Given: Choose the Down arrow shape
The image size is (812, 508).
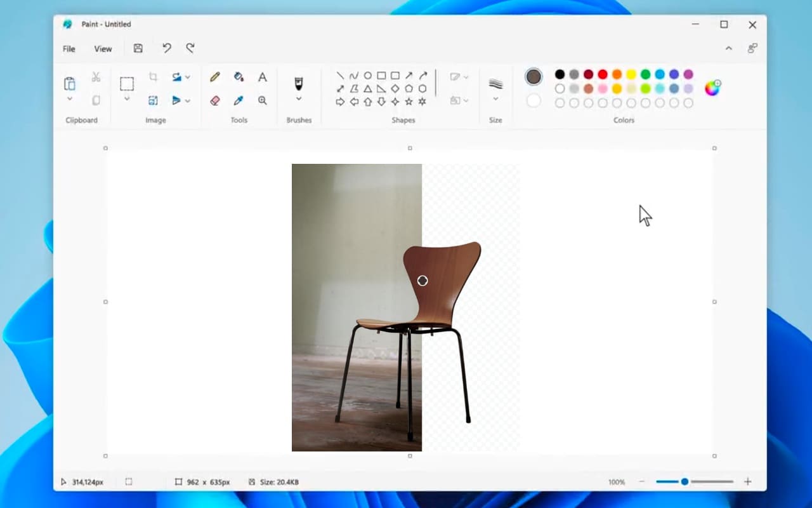Looking at the screenshot, I should point(381,102).
